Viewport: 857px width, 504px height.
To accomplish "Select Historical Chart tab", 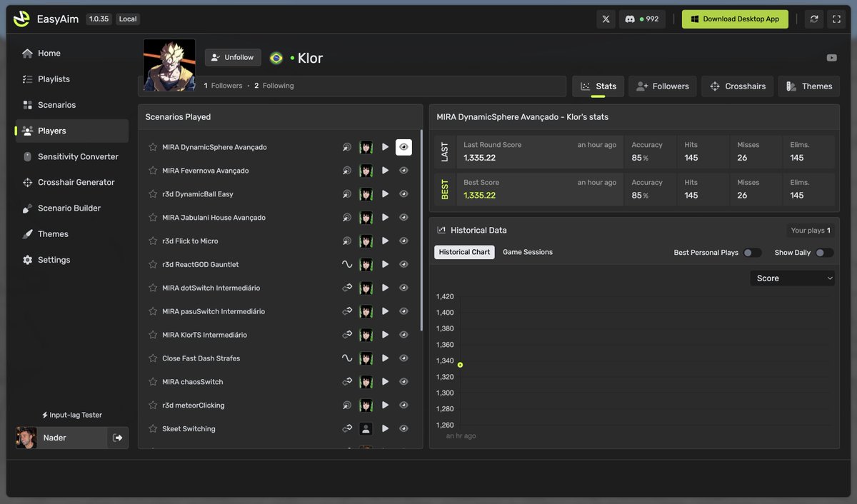I will click(x=464, y=252).
